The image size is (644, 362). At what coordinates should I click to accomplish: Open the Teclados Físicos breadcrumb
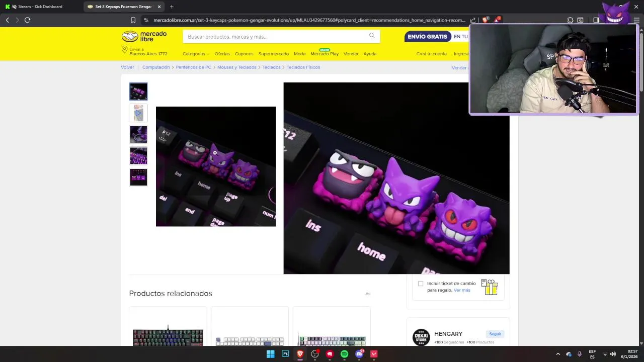303,67
